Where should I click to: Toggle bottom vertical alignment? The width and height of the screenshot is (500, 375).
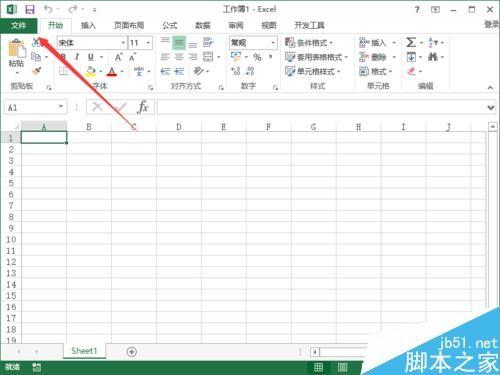193,44
